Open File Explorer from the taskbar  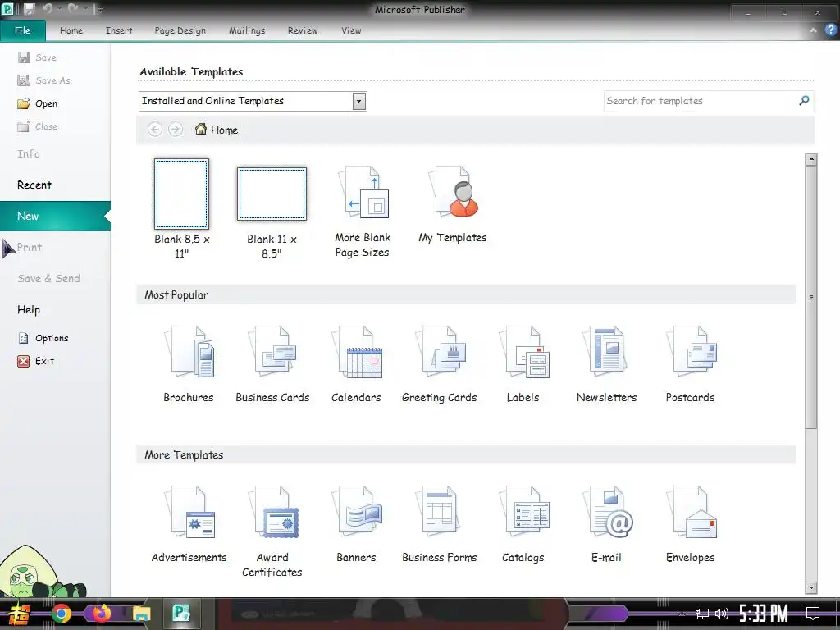[142, 614]
